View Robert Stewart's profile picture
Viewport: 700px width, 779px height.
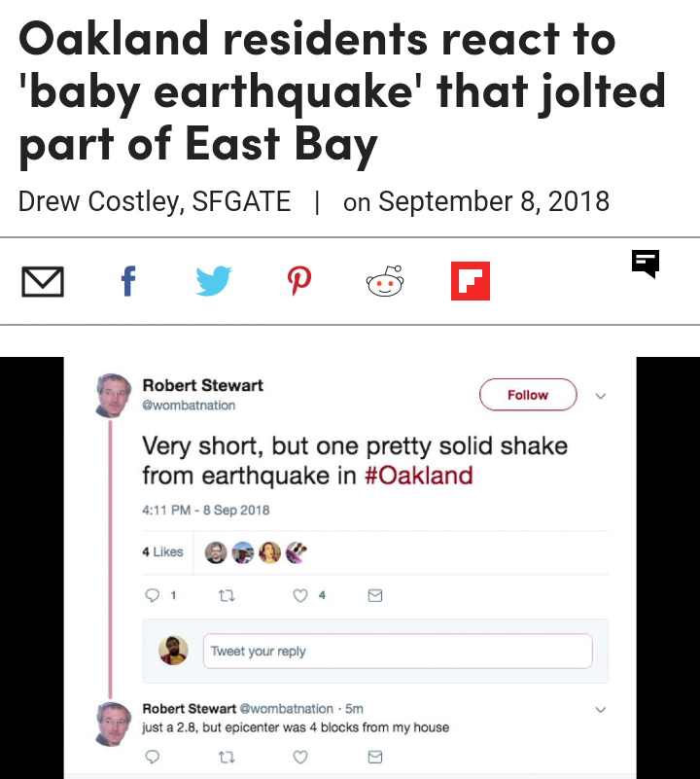pos(114,394)
